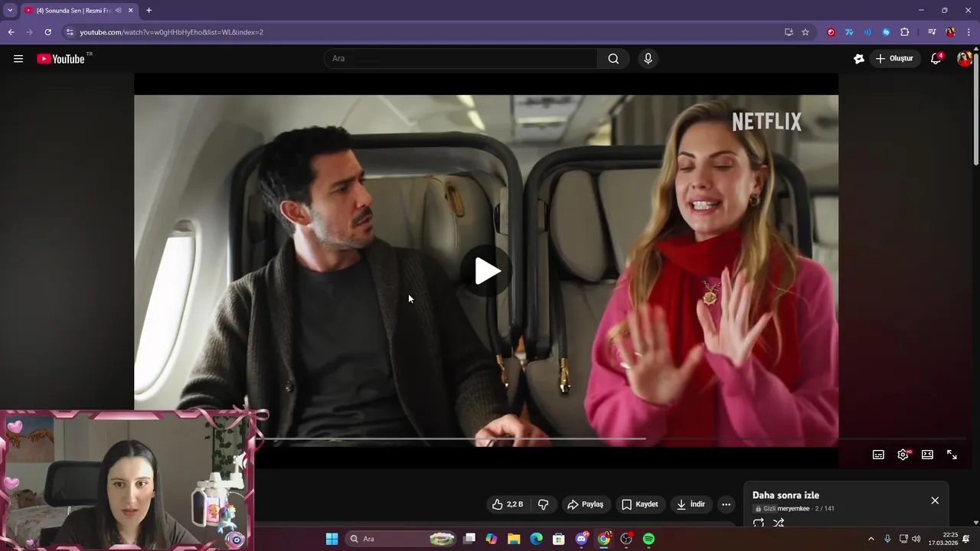Like the video with 2,2 B likes
The height and width of the screenshot is (551, 980).
point(508,504)
